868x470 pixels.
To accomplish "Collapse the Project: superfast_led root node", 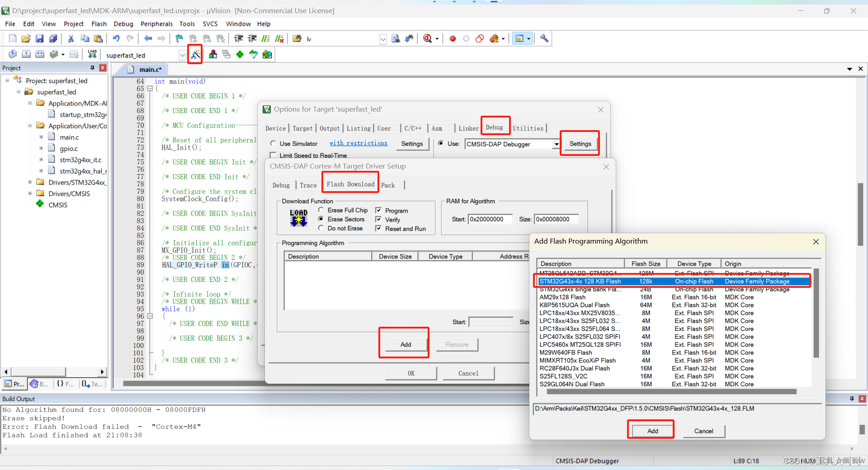I will 7,80.
